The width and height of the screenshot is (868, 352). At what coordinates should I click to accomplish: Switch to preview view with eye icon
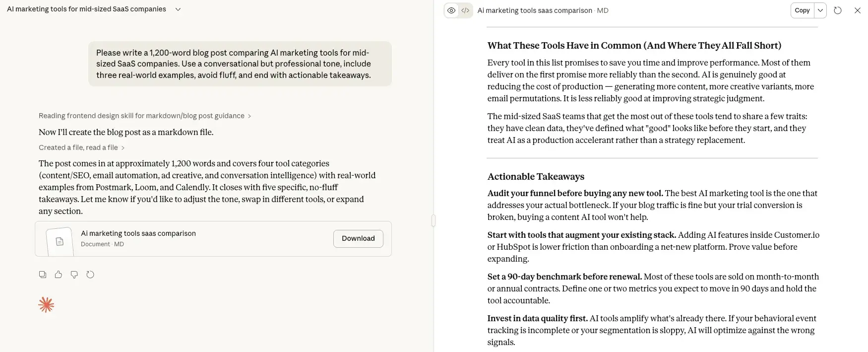tap(451, 10)
